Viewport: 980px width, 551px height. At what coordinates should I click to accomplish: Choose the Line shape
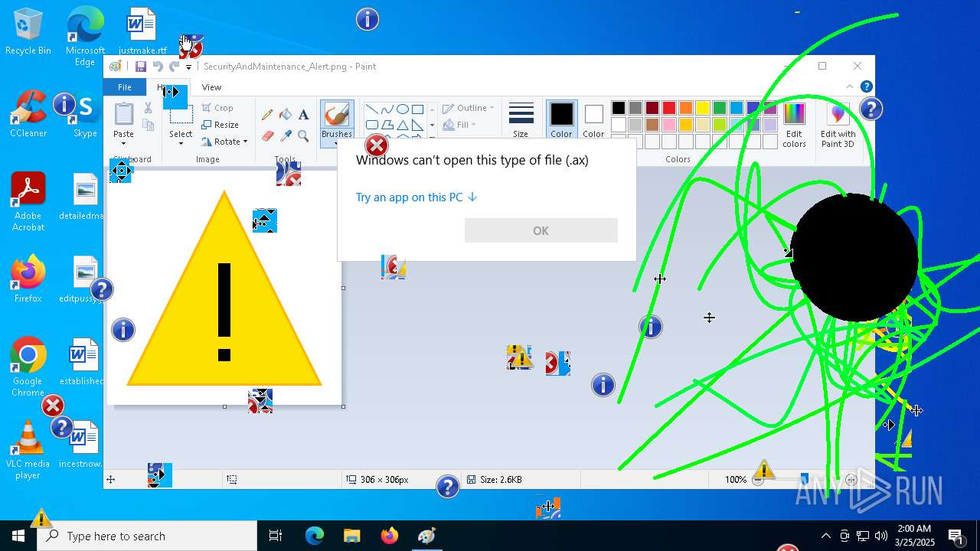point(371,109)
